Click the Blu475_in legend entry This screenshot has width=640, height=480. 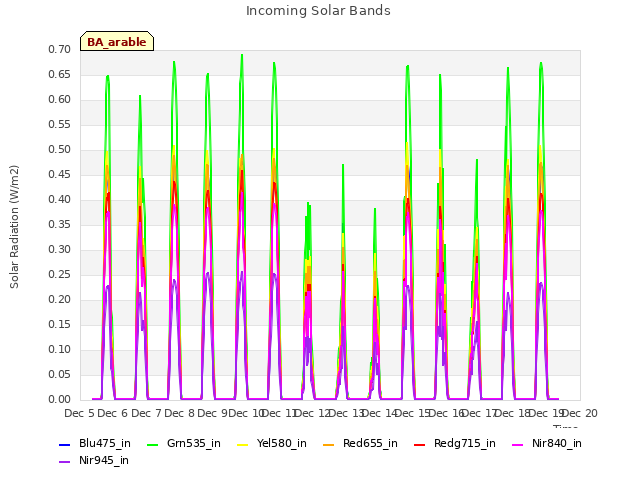[95, 443]
